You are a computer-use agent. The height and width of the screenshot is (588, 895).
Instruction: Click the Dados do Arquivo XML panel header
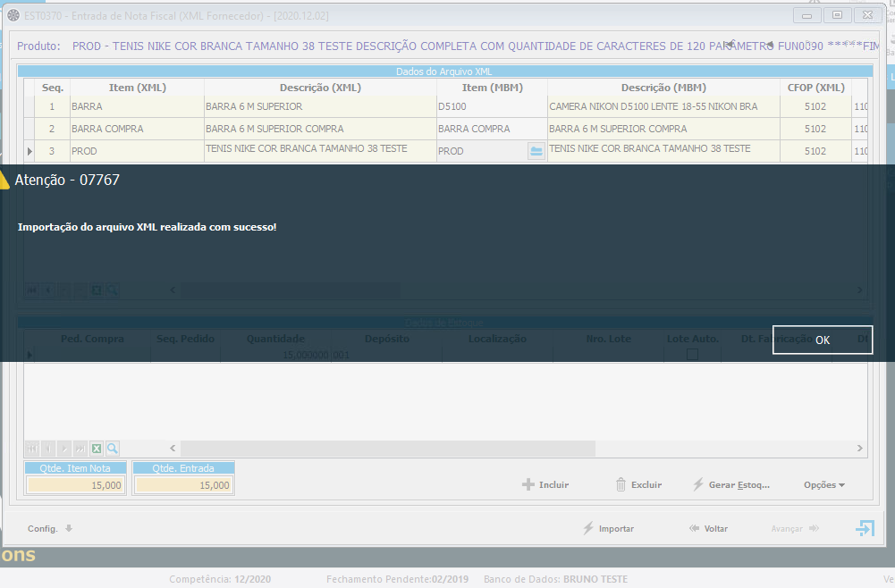click(444, 71)
